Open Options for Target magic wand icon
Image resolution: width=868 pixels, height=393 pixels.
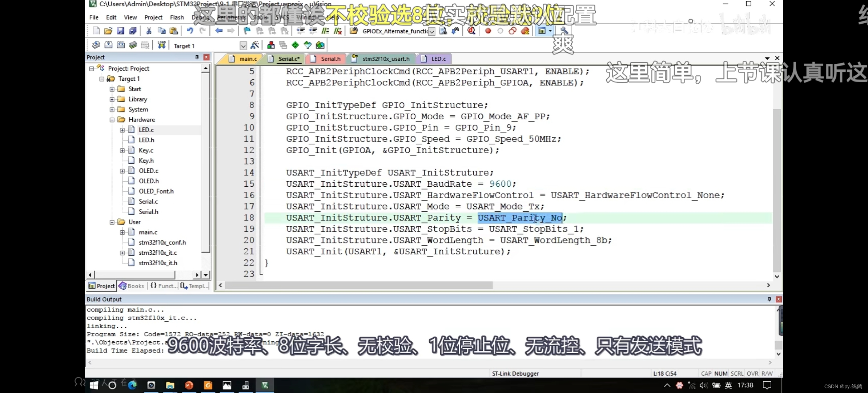click(255, 45)
